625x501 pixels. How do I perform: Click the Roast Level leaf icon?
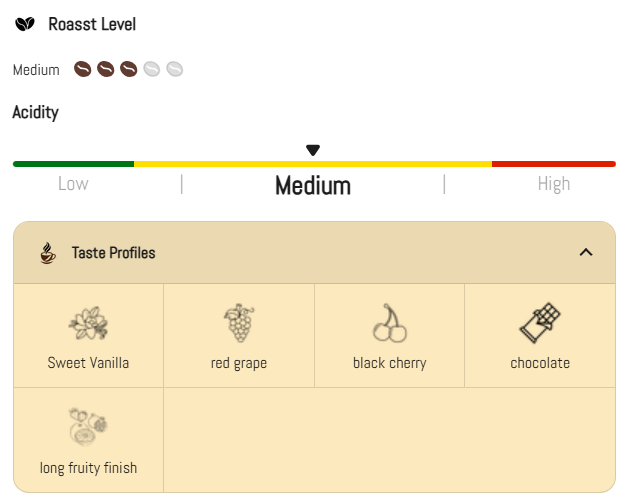[25, 24]
